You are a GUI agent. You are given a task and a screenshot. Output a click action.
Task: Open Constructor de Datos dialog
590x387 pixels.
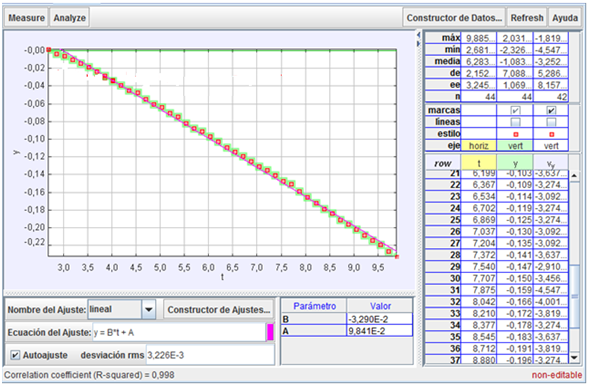[x=454, y=18]
